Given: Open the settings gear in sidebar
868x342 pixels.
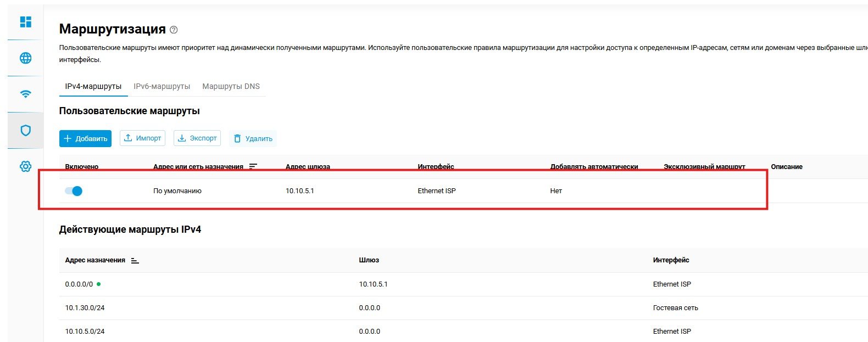Looking at the screenshot, I should (25, 167).
